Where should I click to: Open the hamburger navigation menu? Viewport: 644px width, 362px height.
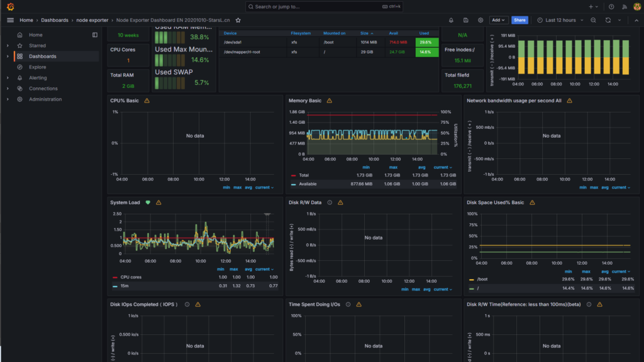(10, 20)
